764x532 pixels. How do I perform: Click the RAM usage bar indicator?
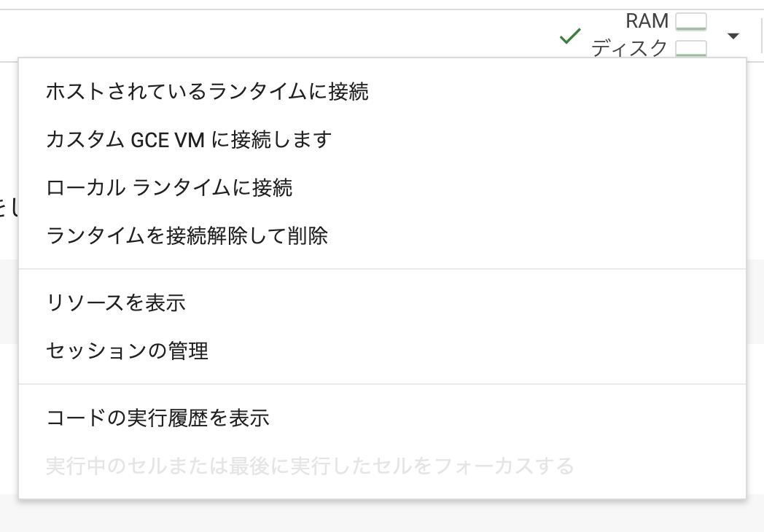pyautogui.click(x=691, y=22)
